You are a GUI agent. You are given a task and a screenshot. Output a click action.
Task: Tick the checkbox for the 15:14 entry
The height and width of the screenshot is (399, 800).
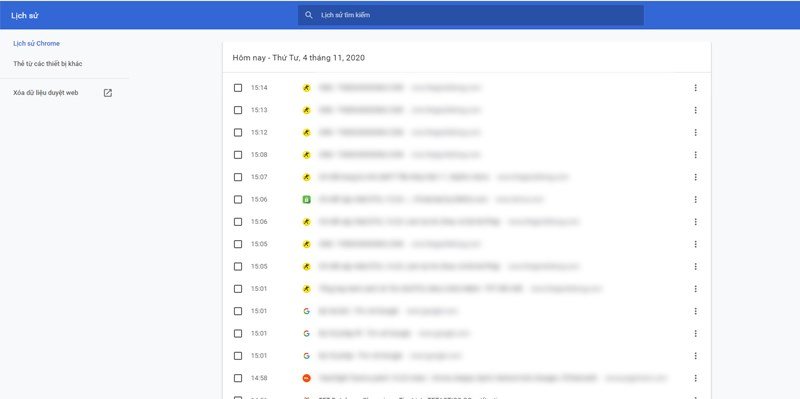238,88
